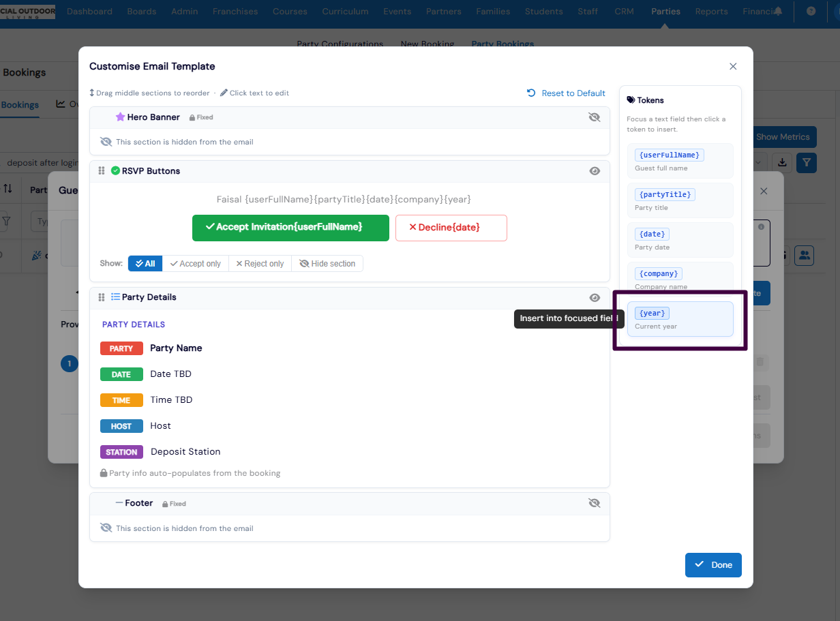
Task: Click the green check icon beside RSVP Buttons
Action: (x=115, y=171)
